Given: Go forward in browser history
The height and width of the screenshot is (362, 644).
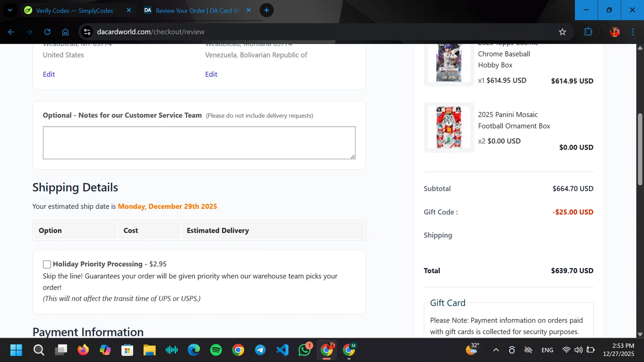Looking at the screenshot, I should [29, 32].
